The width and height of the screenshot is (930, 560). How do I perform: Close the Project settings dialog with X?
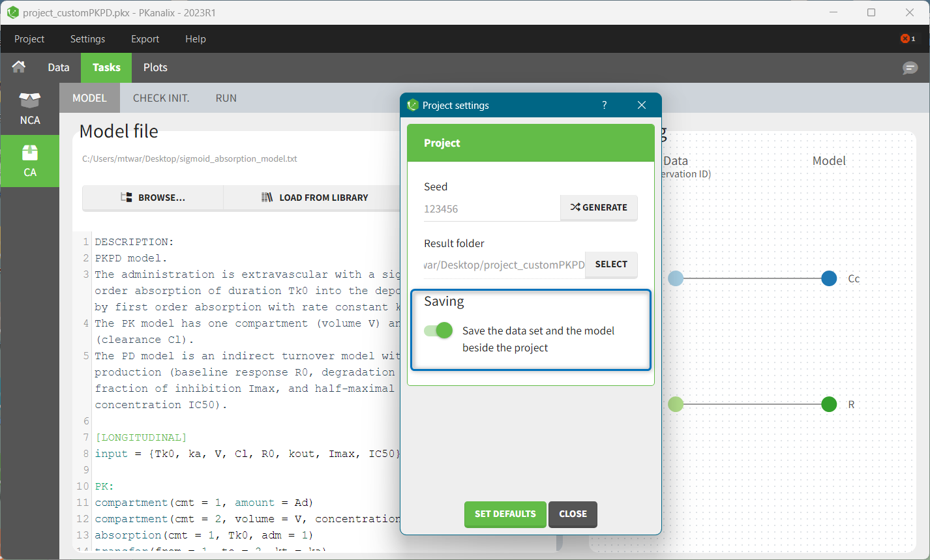641,105
